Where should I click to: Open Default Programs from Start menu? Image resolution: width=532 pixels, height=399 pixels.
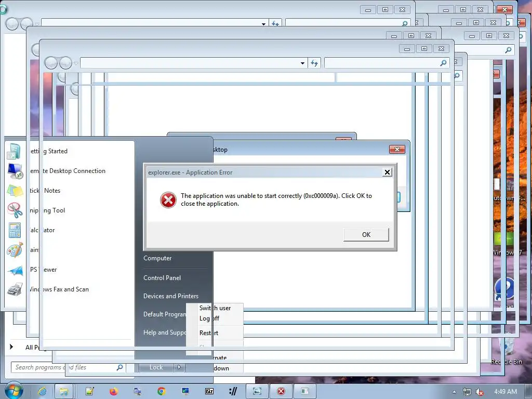pyautogui.click(x=165, y=314)
